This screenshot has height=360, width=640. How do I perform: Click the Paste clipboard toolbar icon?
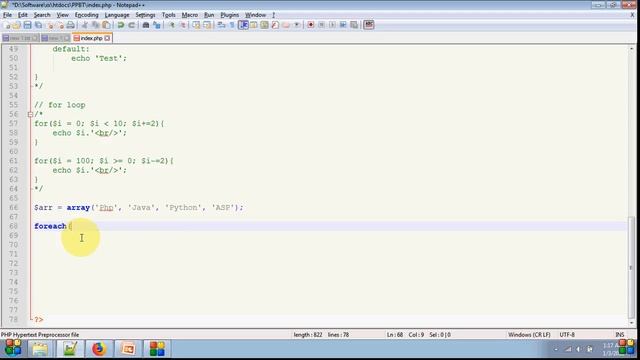(x=106, y=25)
